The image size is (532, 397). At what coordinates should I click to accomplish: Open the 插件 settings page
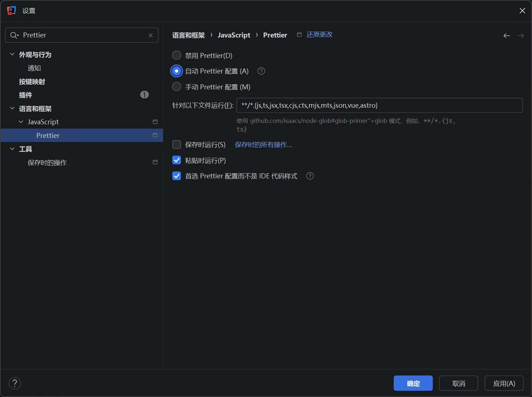26,95
